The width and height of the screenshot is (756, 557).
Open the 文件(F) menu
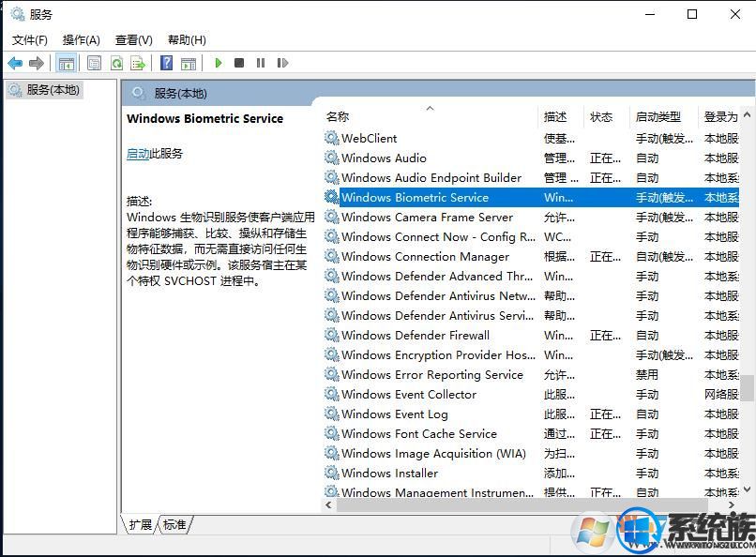(30, 40)
